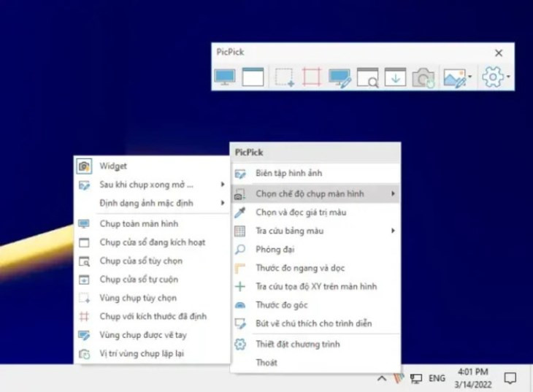The image size is (533, 392).
Task: Open the settings gear dropdown in PicPick toolbar
Action: pos(508,77)
